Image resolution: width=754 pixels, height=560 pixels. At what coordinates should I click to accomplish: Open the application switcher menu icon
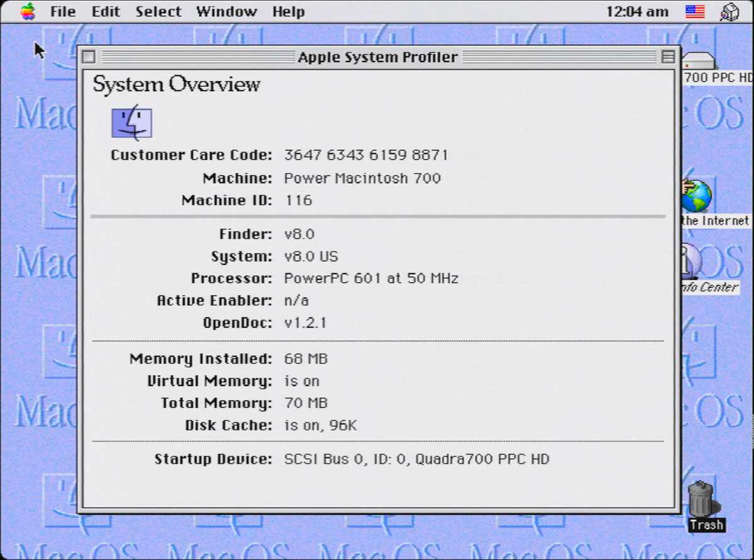729,12
